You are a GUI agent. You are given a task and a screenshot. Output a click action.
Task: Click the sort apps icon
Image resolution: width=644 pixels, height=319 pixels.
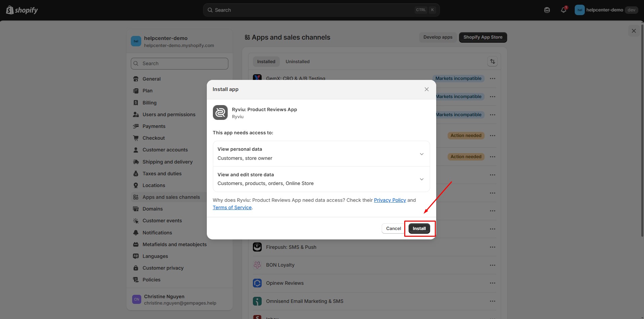coord(492,61)
